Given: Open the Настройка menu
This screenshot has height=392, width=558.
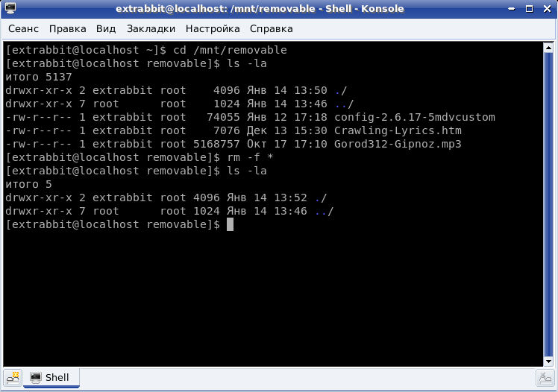Looking at the screenshot, I should tap(213, 29).
